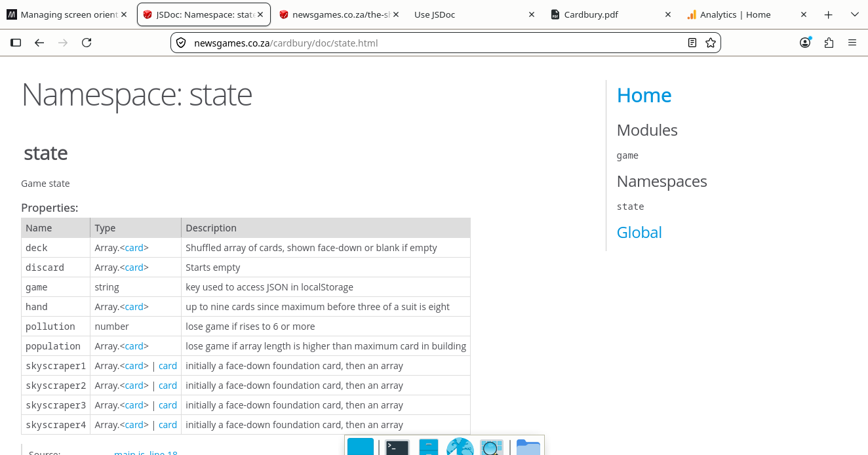
Task: Follow standalone card link in skyscraper1 row
Action: (168, 366)
